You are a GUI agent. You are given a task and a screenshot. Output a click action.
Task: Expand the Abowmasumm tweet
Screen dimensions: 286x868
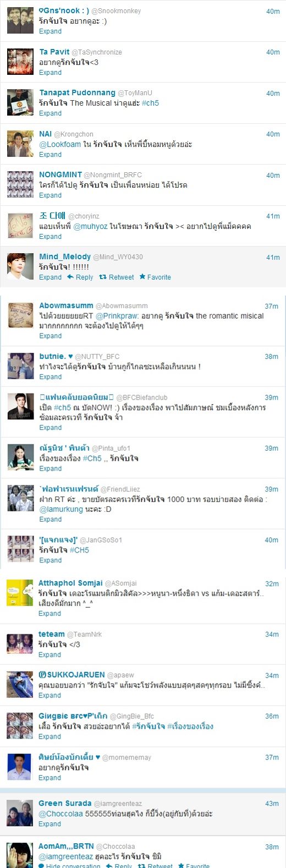(50, 336)
